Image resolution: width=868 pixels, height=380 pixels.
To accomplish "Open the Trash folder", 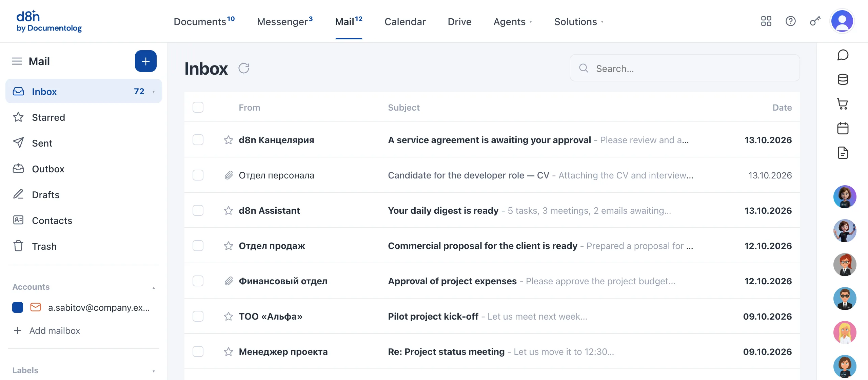I will pyautogui.click(x=84, y=246).
